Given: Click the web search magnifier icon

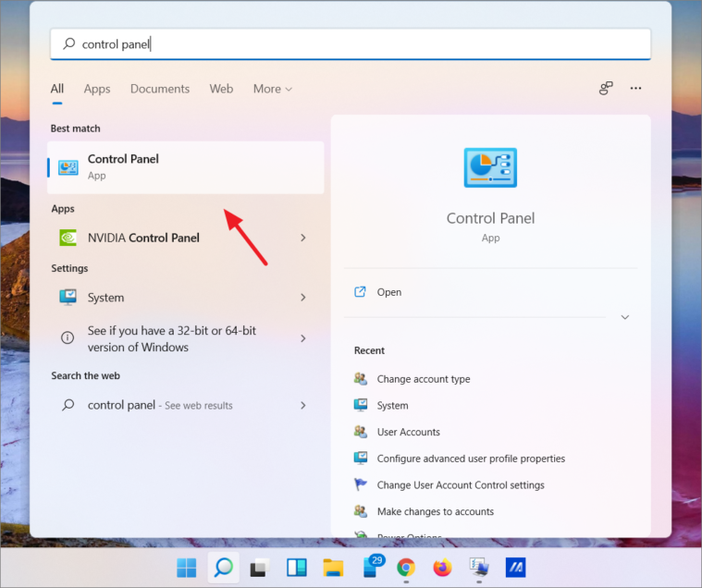Looking at the screenshot, I should (x=68, y=405).
